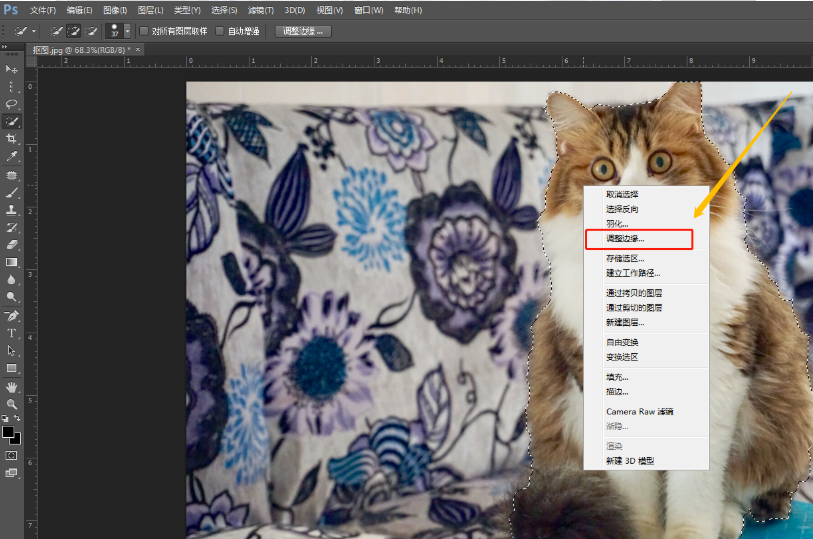Toggle Quick Mask mode icon
The width and height of the screenshot is (813, 539).
(x=12, y=454)
